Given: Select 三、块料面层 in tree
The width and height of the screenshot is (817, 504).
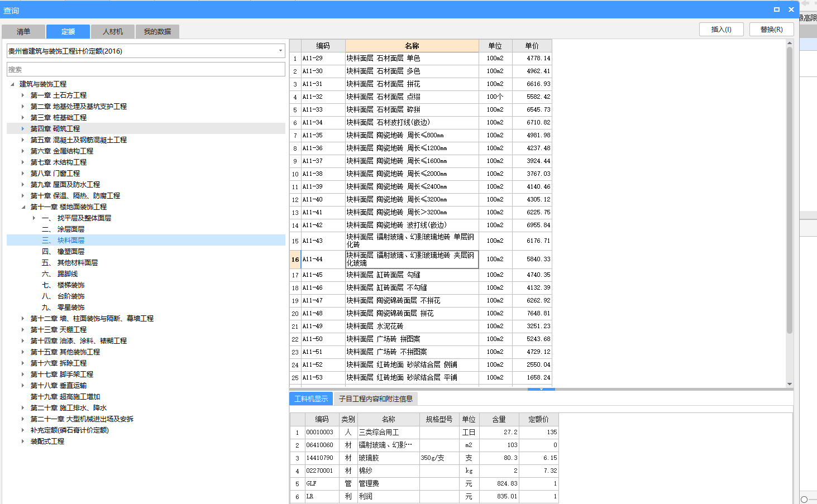Looking at the screenshot, I should [63, 241].
